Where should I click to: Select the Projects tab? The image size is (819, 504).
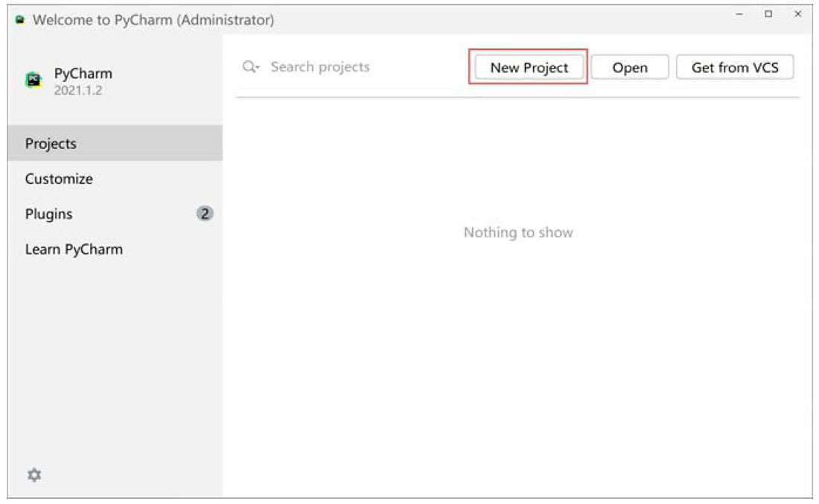point(115,143)
